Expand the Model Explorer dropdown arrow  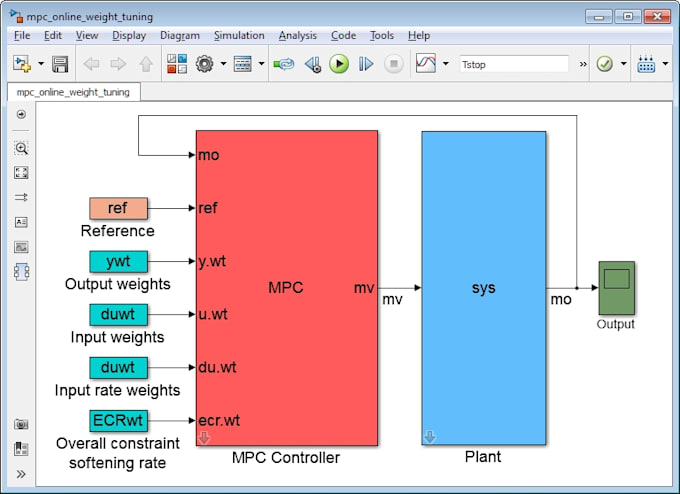262,64
